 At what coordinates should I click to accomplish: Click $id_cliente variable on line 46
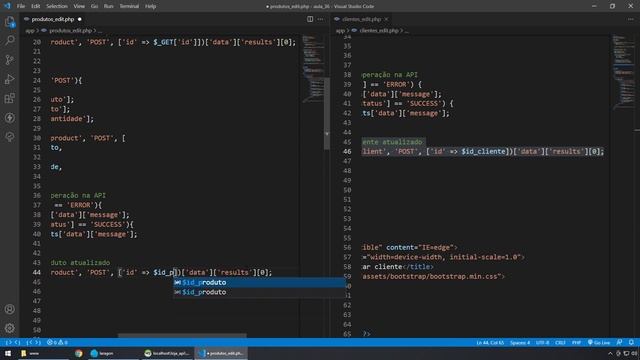click(x=484, y=151)
